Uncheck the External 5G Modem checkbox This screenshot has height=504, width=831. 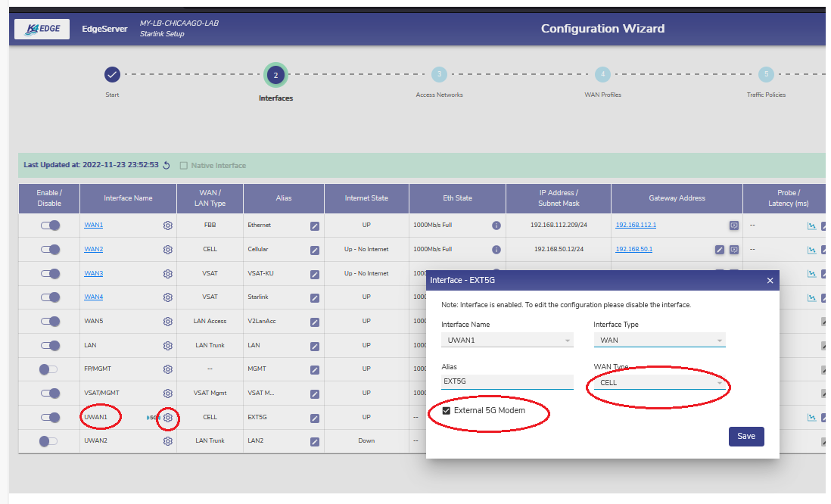447,411
